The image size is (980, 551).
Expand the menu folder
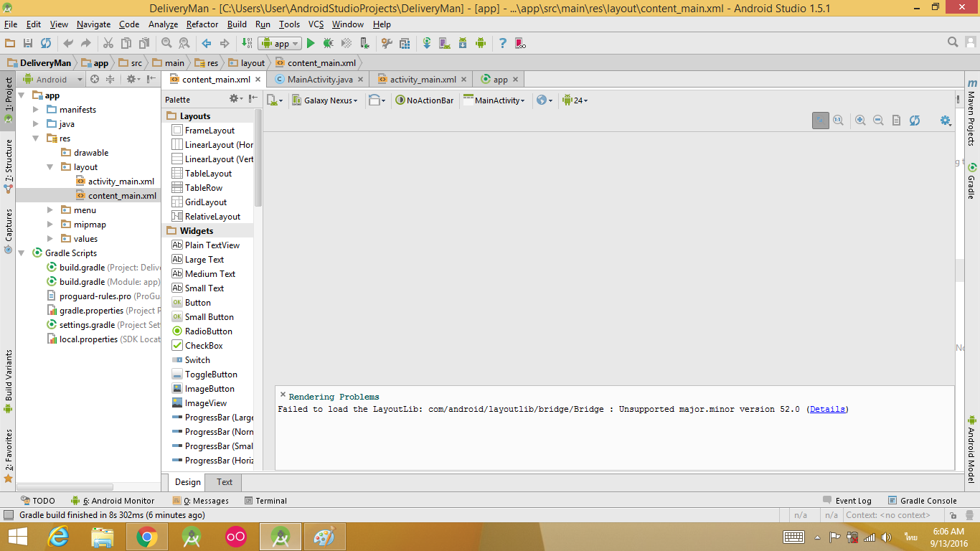coord(50,210)
